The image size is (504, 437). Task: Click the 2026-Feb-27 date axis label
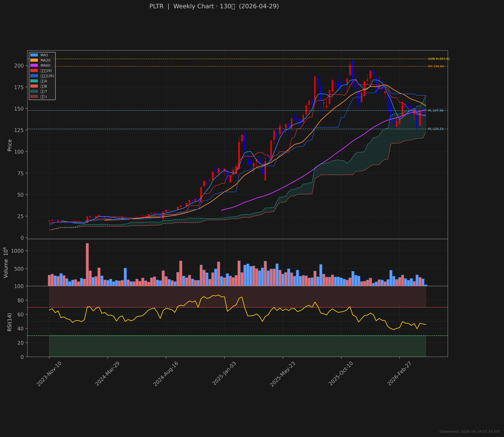point(399,374)
